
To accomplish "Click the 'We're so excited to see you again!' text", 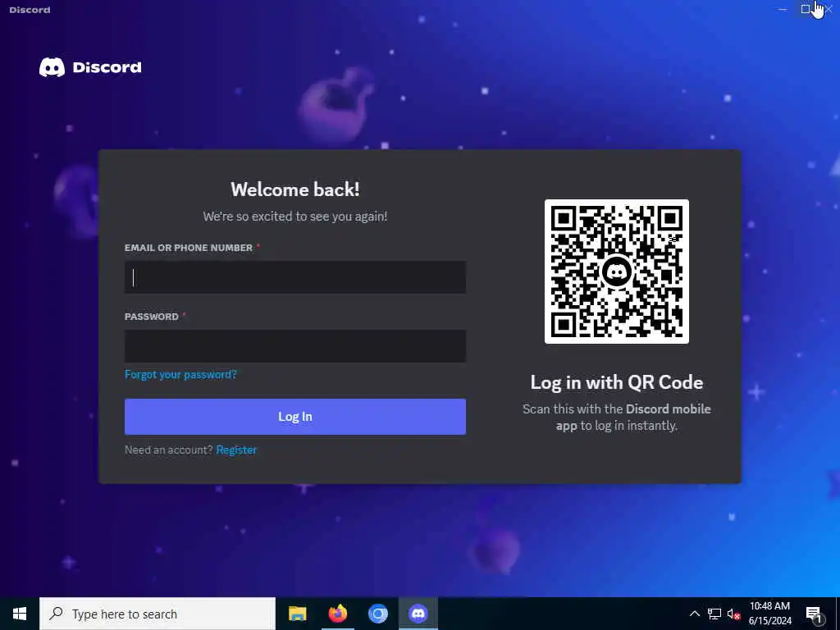I will click(295, 217).
